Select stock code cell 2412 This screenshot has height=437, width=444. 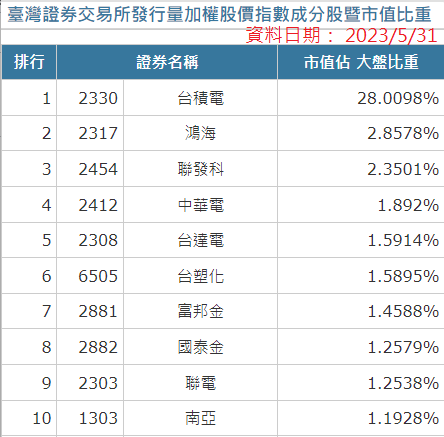point(90,205)
